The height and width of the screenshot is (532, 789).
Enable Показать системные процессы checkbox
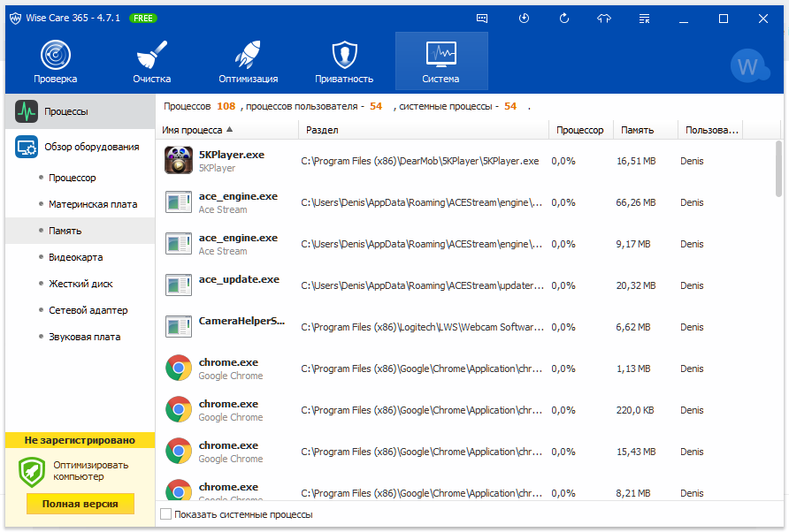(165, 514)
